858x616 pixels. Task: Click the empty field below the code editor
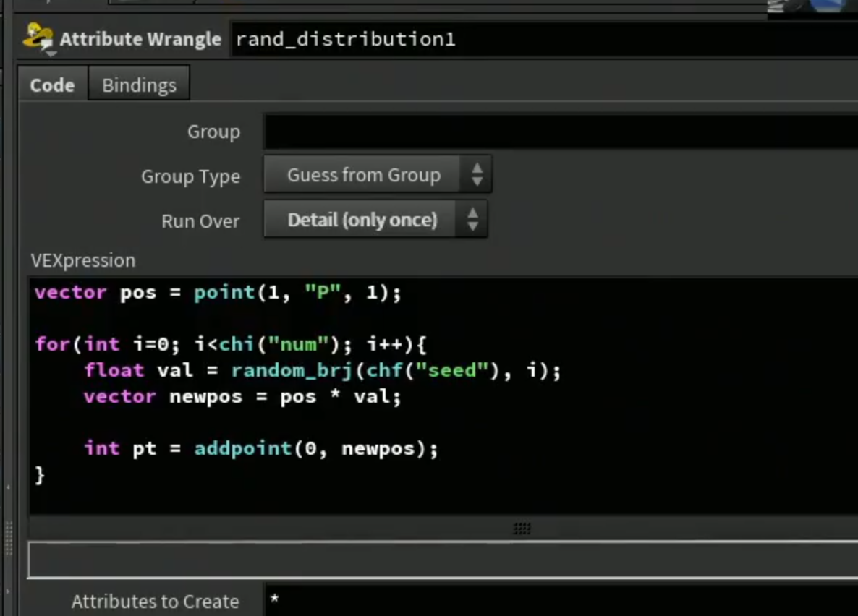(x=443, y=559)
